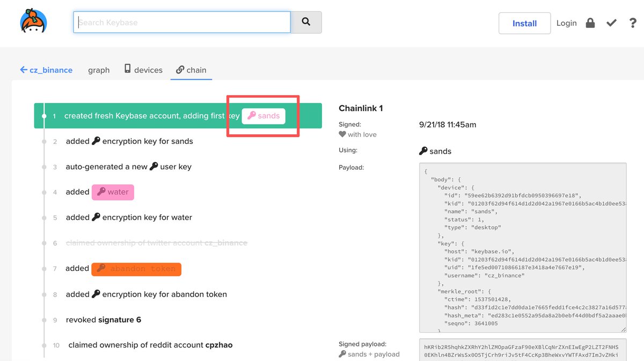Click the signed date 9/21/18 11:45am
The image size is (644, 361).
448,125
